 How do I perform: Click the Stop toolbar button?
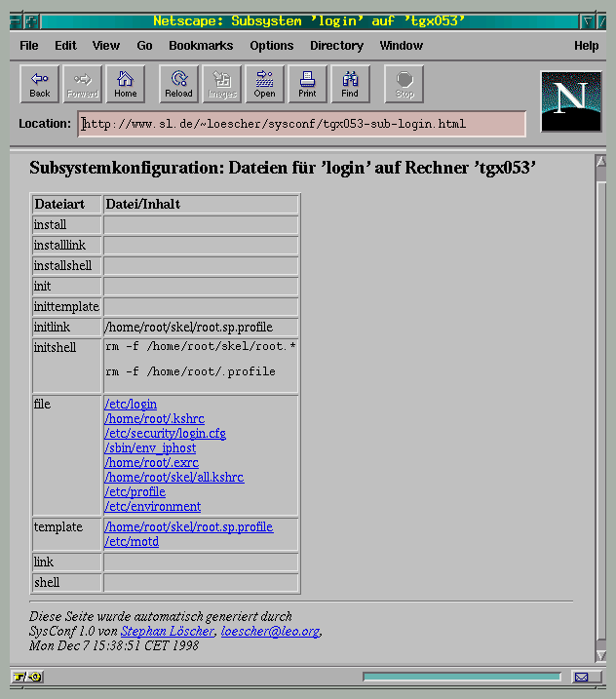pos(404,84)
